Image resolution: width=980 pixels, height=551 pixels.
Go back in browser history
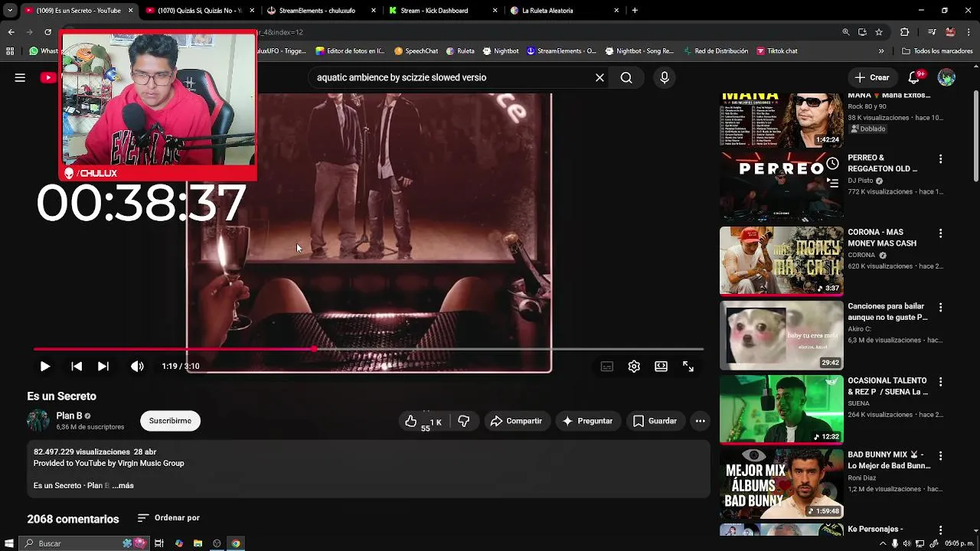click(11, 32)
